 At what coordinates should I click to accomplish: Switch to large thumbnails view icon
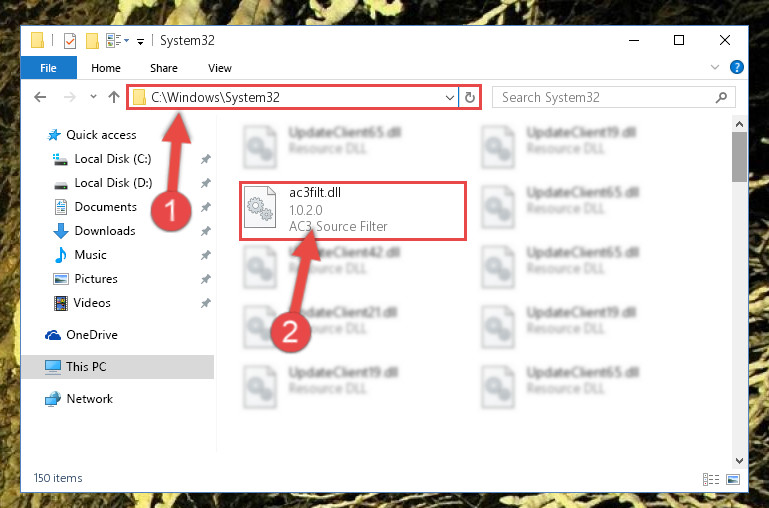[733, 479]
